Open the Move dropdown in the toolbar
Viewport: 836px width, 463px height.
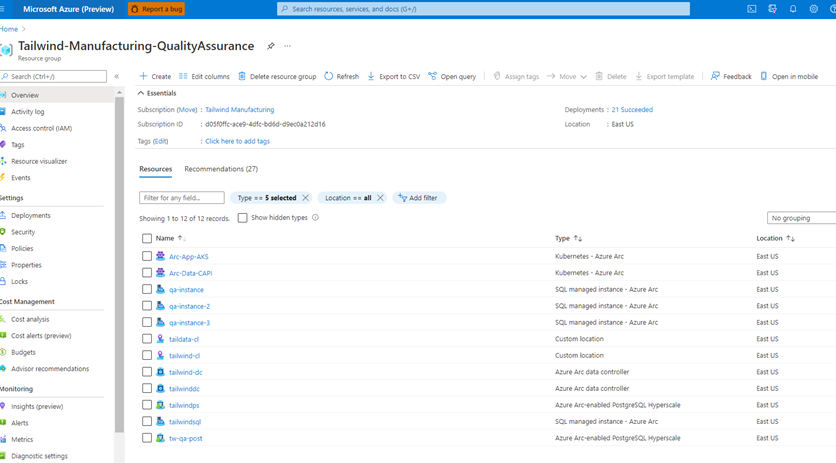pos(567,76)
